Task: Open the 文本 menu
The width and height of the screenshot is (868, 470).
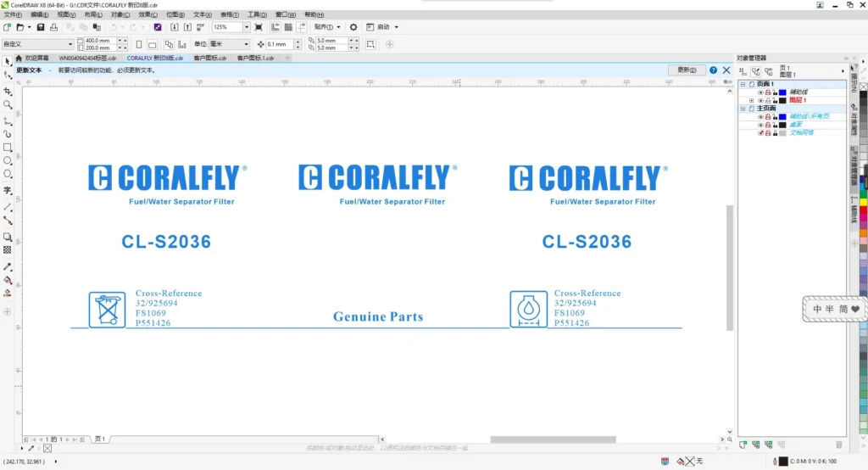Action: (x=202, y=14)
